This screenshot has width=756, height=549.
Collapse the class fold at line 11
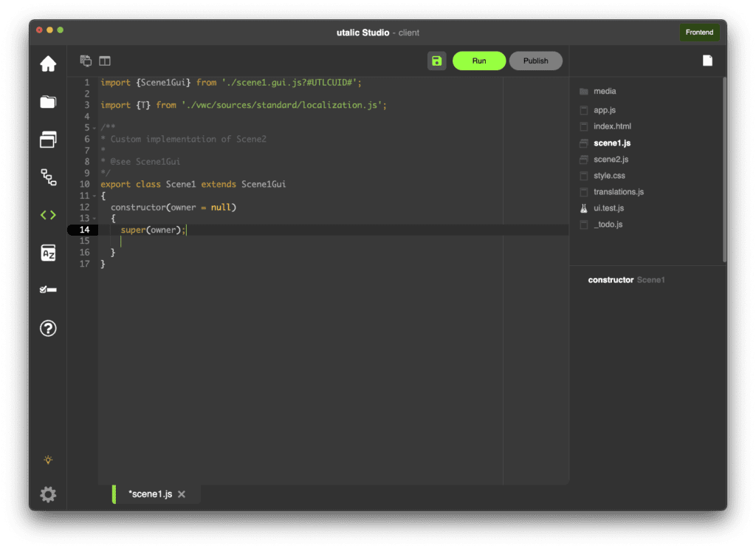(94, 196)
